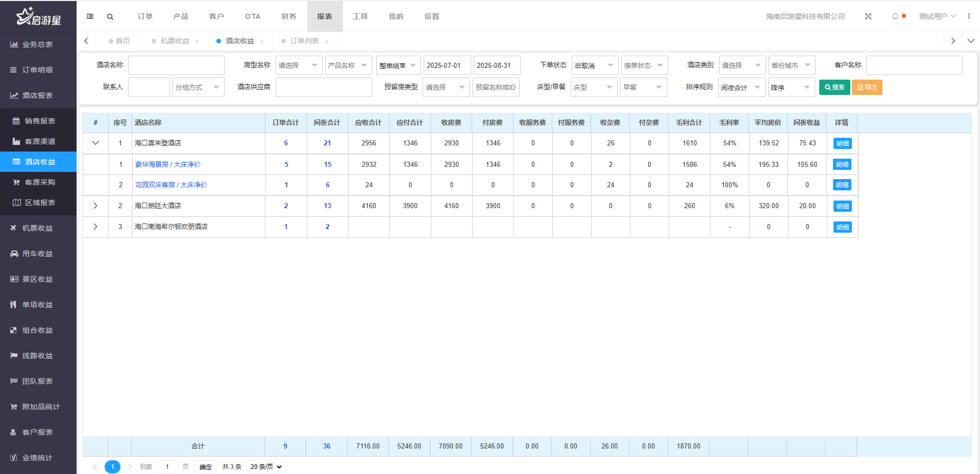Open the 财务 top menu
The image size is (980, 474).
(288, 16)
